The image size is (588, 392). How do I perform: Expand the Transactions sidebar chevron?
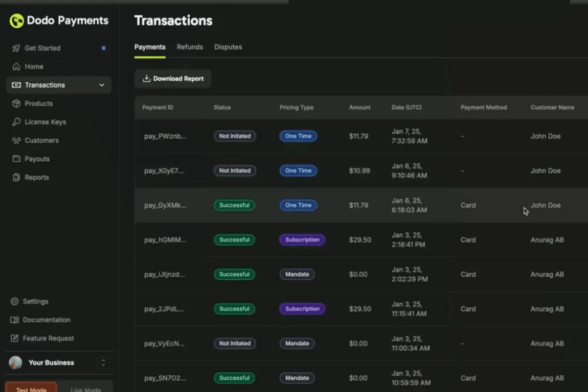click(102, 85)
